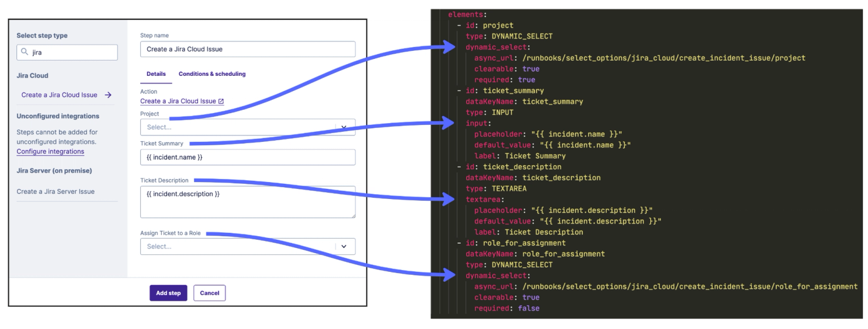Click the async_url line ending in /project
The height and width of the screenshot is (329, 868).
tap(640, 58)
